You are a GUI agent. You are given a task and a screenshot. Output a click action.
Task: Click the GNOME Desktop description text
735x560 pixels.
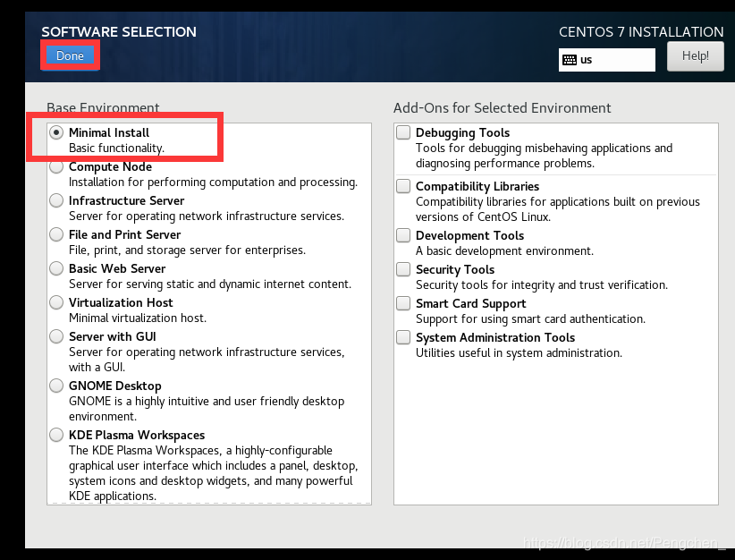click(207, 409)
